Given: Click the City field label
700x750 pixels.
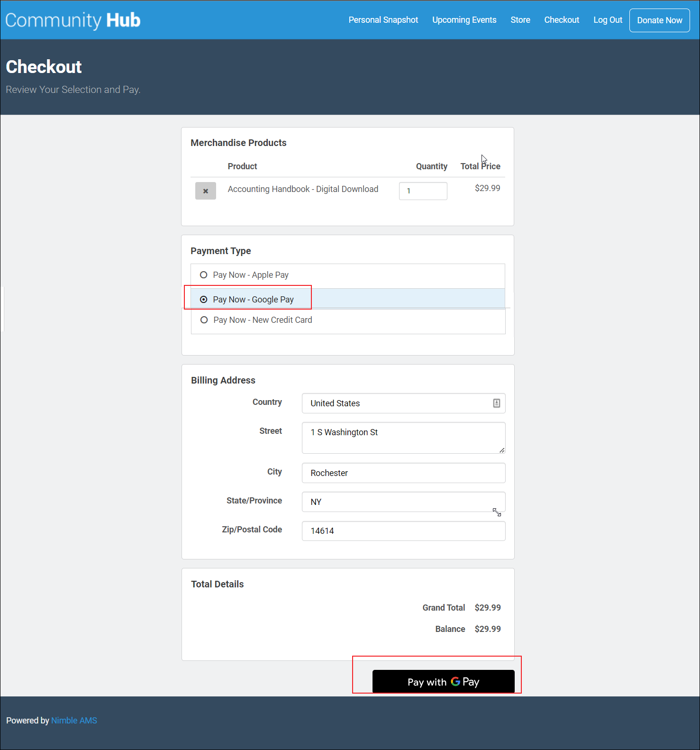Looking at the screenshot, I should [274, 472].
